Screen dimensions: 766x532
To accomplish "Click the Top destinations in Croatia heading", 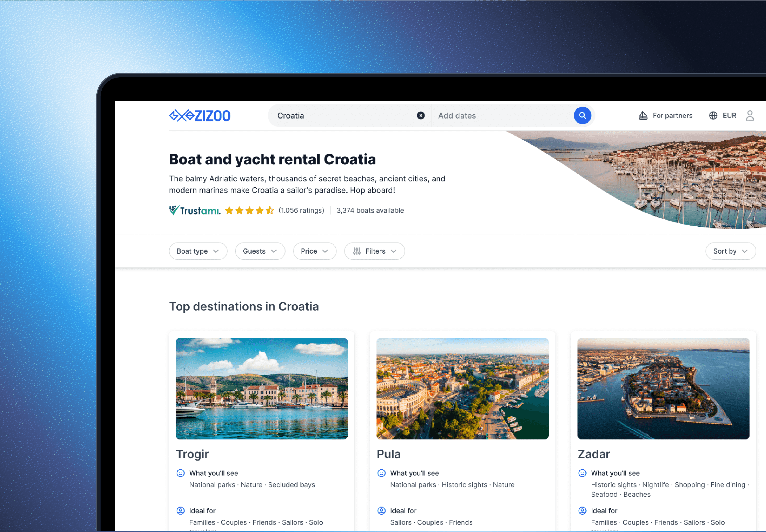I will tap(244, 306).
